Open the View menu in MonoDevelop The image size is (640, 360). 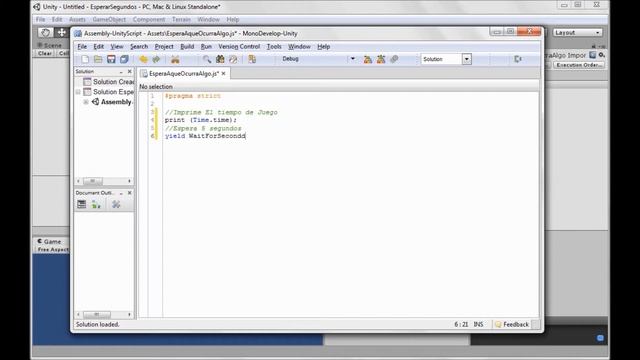coord(117,47)
